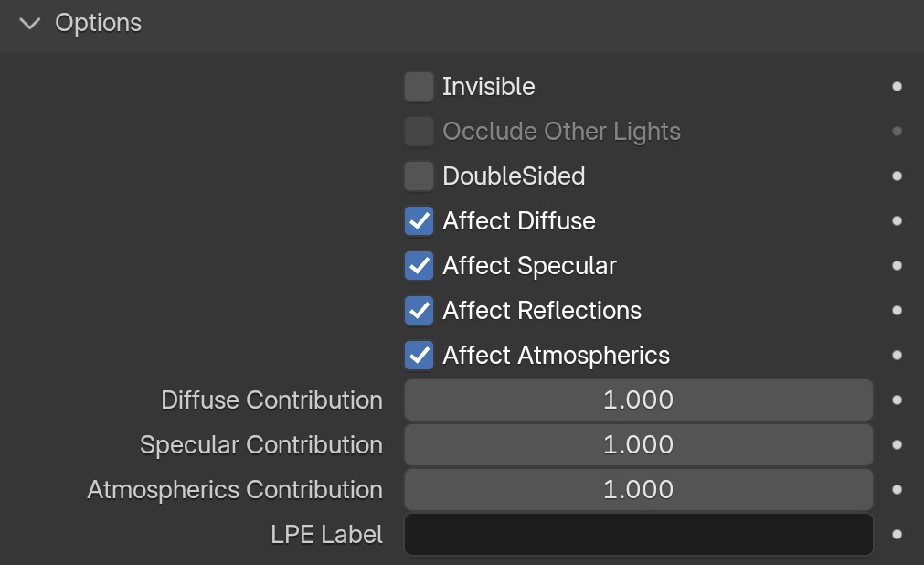Image resolution: width=924 pixels, height=565 pixels.
Task: Click animate dot next to Invisible
Action: [897, 87]
